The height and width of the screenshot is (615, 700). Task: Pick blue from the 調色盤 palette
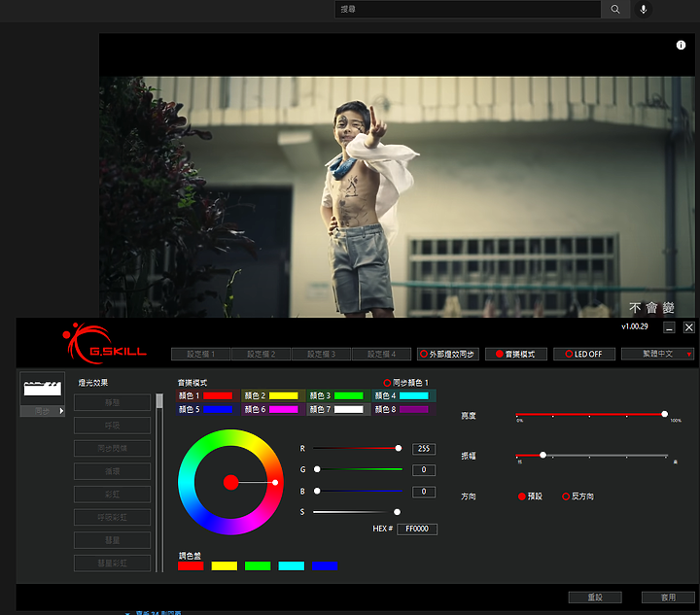tap(325, 566)
